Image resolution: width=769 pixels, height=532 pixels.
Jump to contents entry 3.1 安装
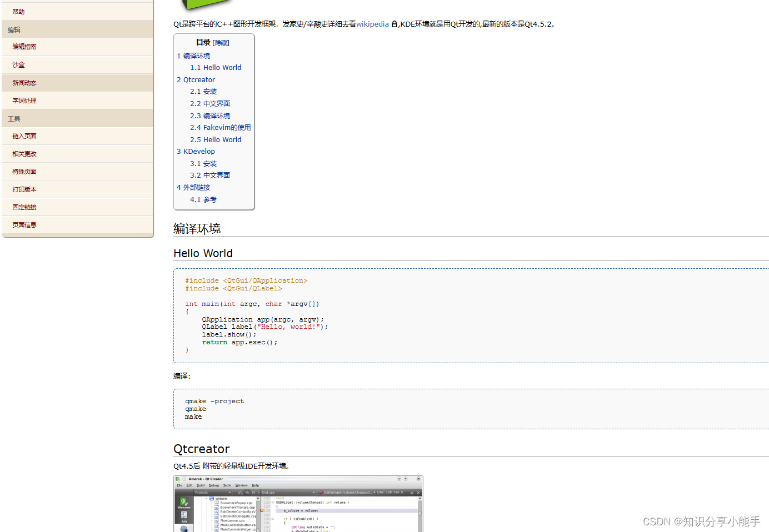203,164
